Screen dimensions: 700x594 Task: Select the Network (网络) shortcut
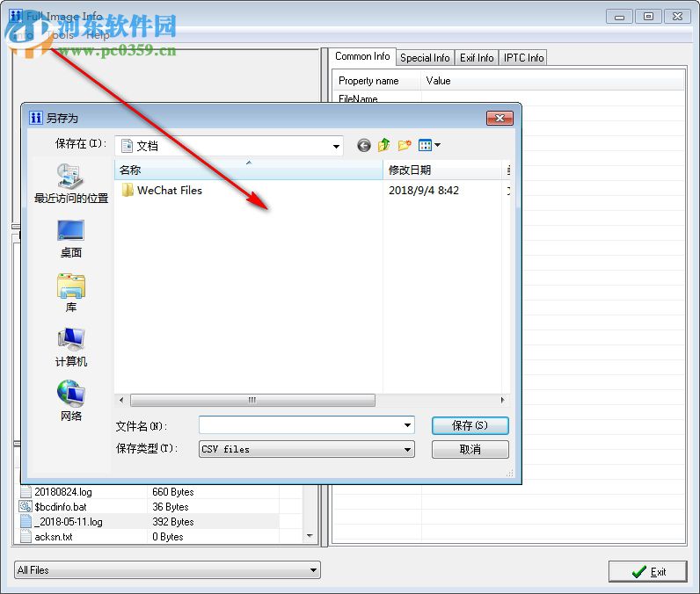coord(71,401)
